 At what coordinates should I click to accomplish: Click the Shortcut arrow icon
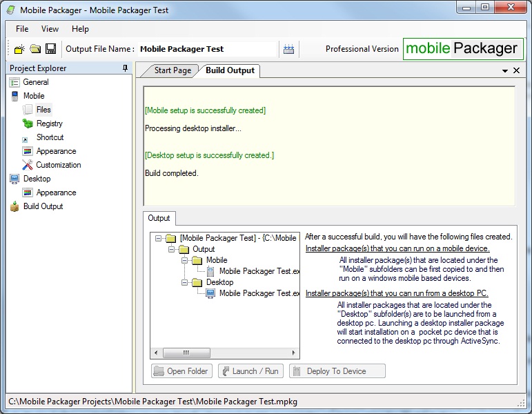tap(25, 139)
